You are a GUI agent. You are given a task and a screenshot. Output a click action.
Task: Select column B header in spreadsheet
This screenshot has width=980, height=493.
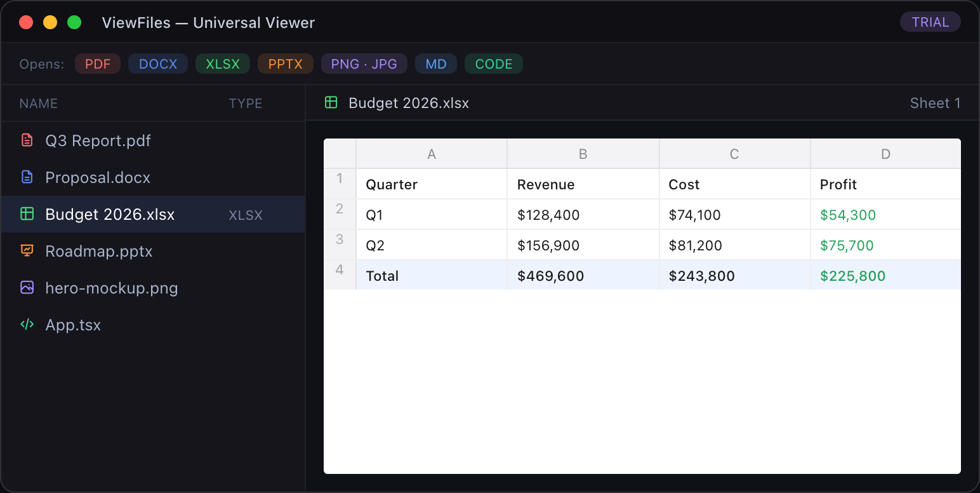tap(583, 154)
